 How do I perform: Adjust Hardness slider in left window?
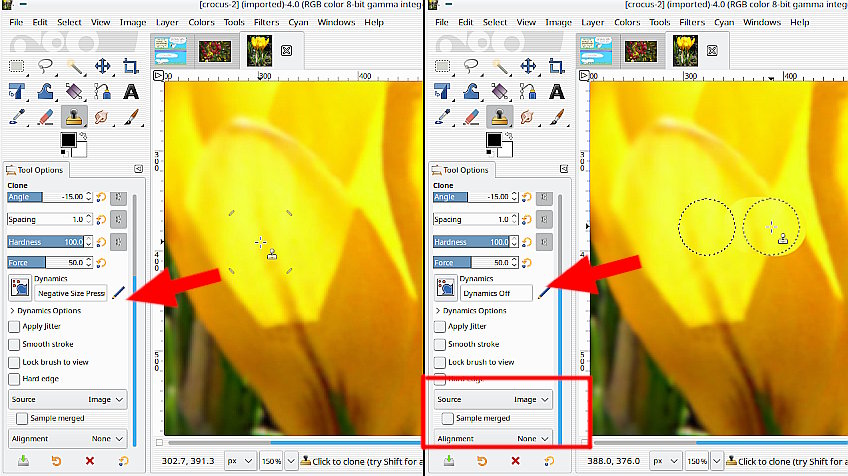pos(47,242)
